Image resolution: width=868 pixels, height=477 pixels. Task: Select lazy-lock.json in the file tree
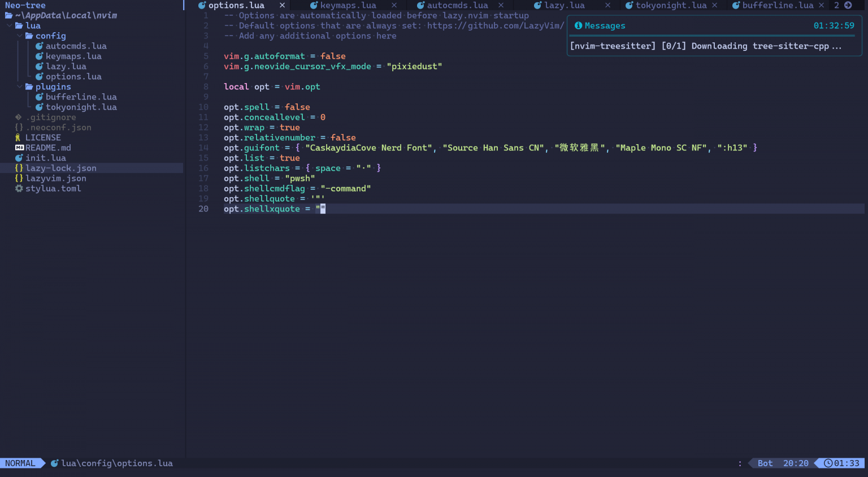(x=61, y=168)
